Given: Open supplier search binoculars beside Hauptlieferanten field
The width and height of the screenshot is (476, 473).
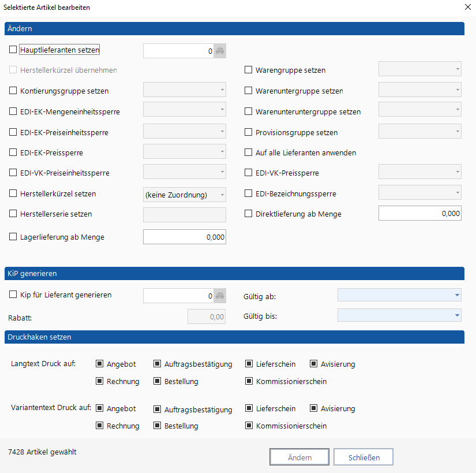Looking at the screenshot, I should click(220, 51).
